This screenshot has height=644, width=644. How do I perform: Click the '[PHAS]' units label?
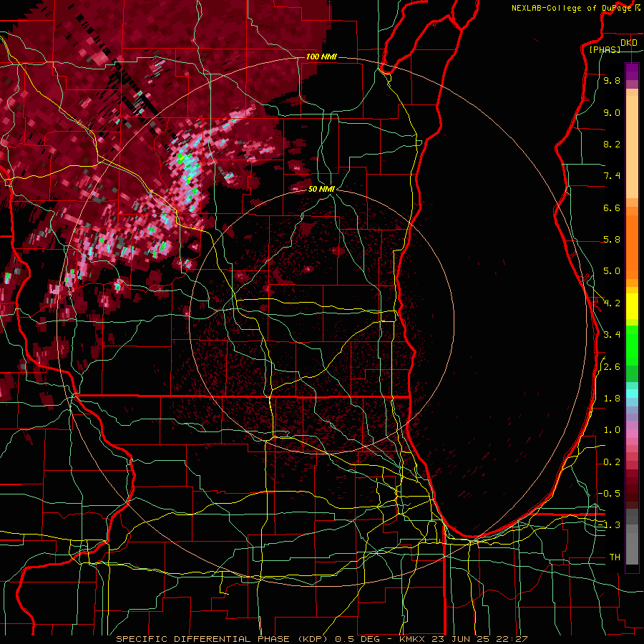tap(605, 49)
